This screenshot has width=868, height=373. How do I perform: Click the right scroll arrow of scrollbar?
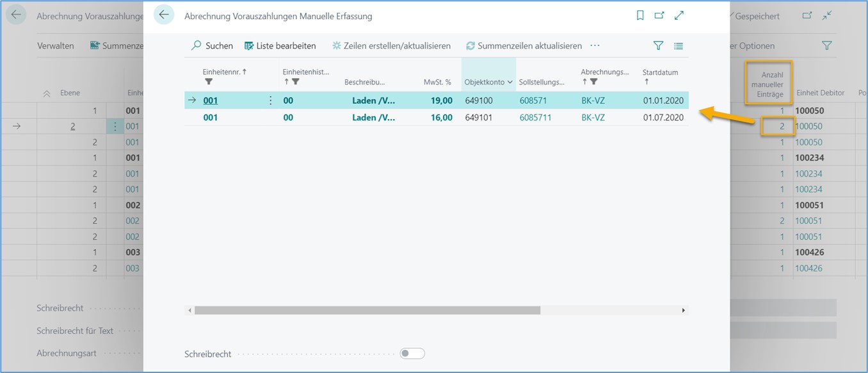tap(683, 310)
